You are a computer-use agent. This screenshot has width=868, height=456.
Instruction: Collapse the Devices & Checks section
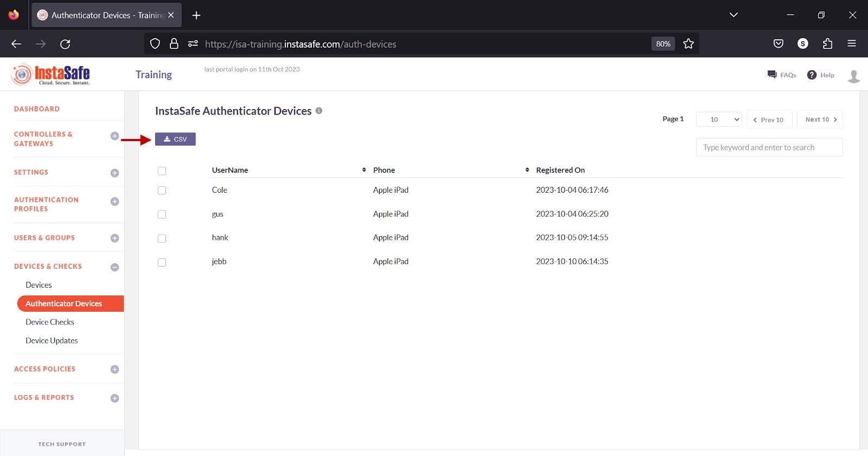pos(114,267)
